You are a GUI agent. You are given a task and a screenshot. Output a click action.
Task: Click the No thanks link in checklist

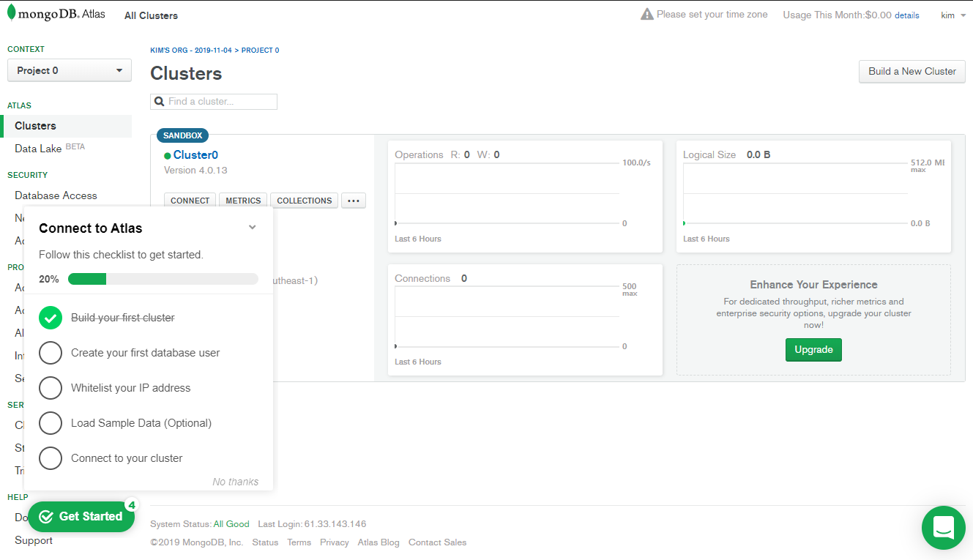236,482
